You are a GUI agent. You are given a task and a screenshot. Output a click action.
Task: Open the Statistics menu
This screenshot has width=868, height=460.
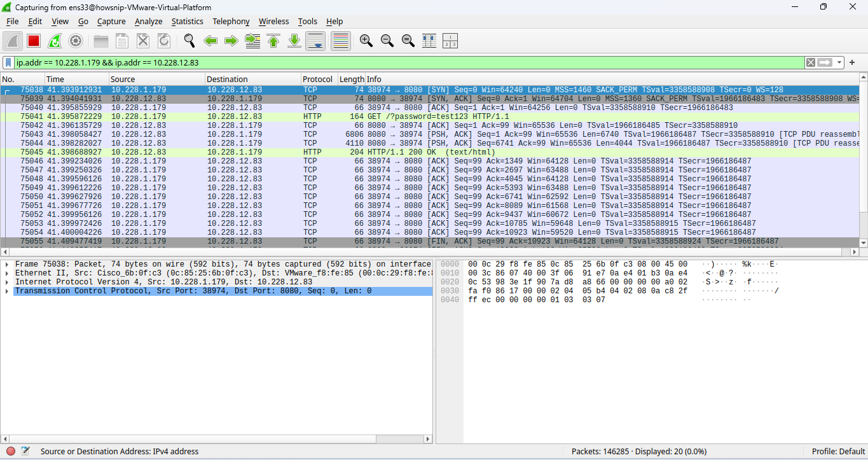[188, 22]
